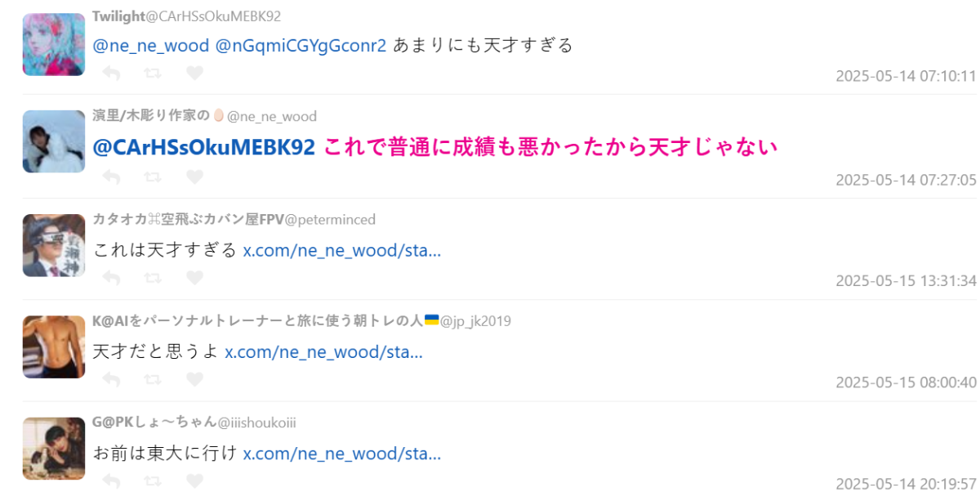Open x.com link in お前は東大に行け tweet

[342, 453]
